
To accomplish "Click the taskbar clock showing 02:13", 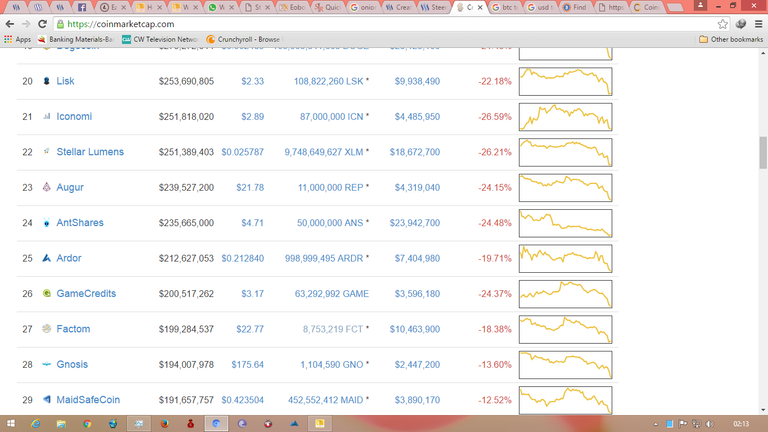I will tap(741, 424).
